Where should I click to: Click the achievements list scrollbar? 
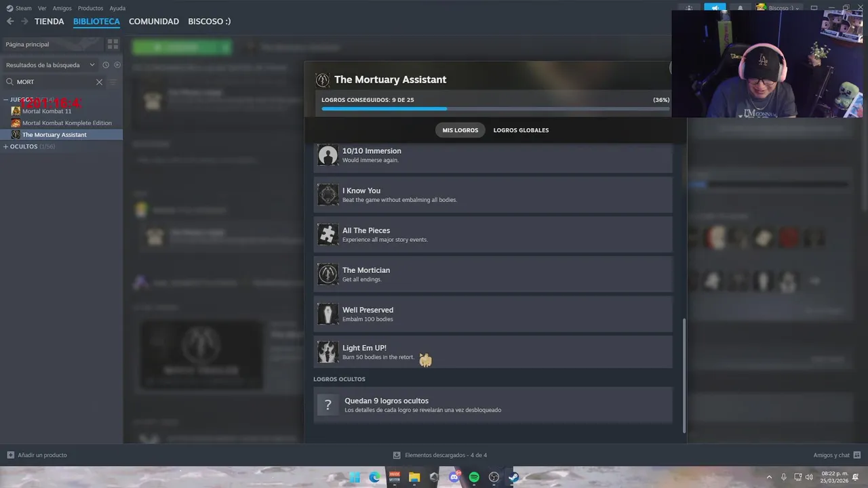(x=684, y=375)
